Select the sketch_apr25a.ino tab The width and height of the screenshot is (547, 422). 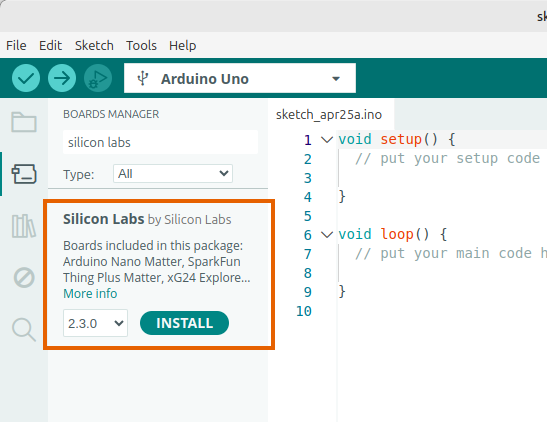(x=329, y=114)
